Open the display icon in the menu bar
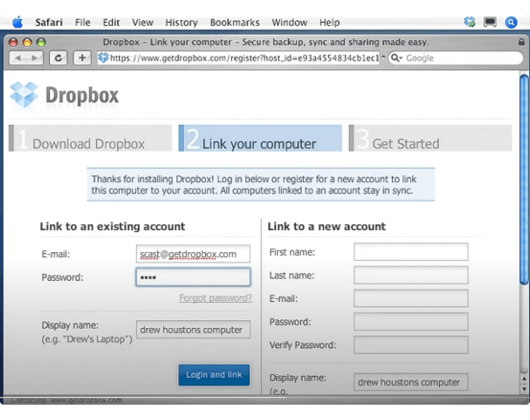The width and height of the screenshot is (530, 420). pos(490,22)
